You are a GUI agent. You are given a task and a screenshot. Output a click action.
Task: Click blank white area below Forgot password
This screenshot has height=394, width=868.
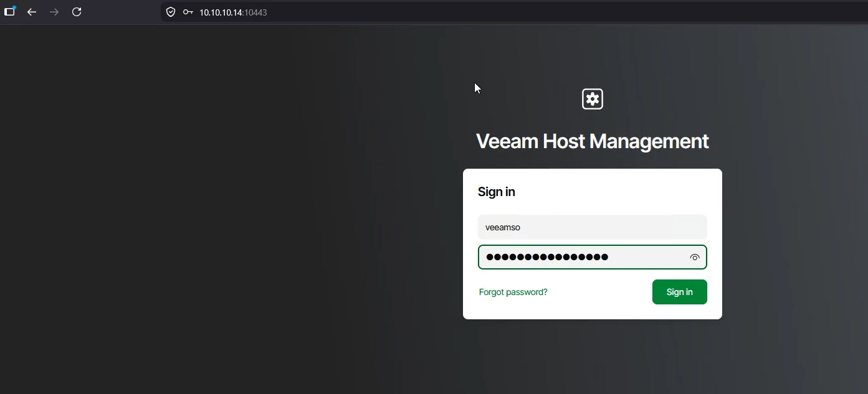561,311
